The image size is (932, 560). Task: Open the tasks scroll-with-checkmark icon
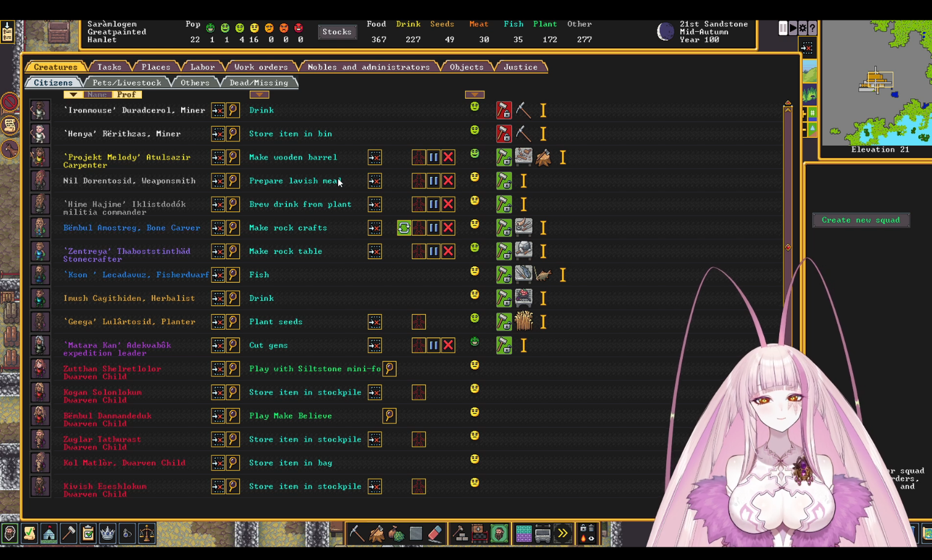pyautogui.click(x=29, y=533)
